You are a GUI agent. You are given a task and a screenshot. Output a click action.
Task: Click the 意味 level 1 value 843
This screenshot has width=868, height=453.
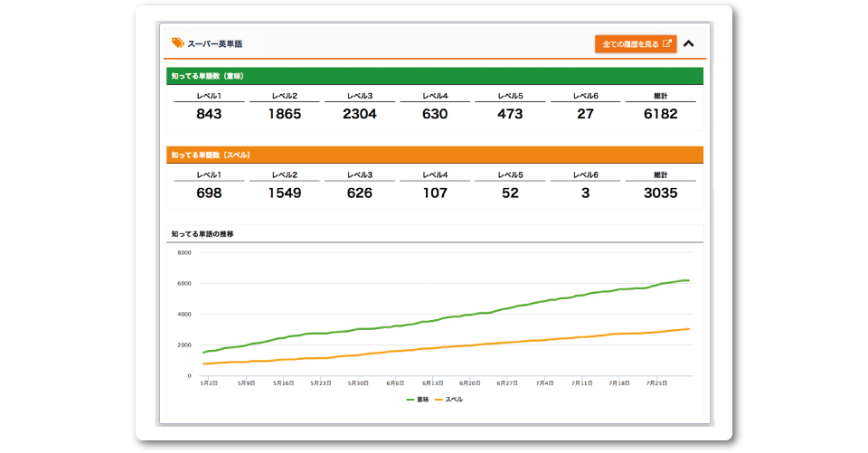209,114
